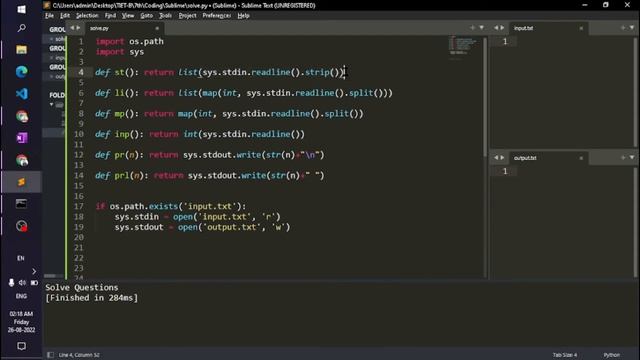
Task: Click 'Line 4, Column 52' in status bar
Action: pyautogui.click(x=79, y=355)
